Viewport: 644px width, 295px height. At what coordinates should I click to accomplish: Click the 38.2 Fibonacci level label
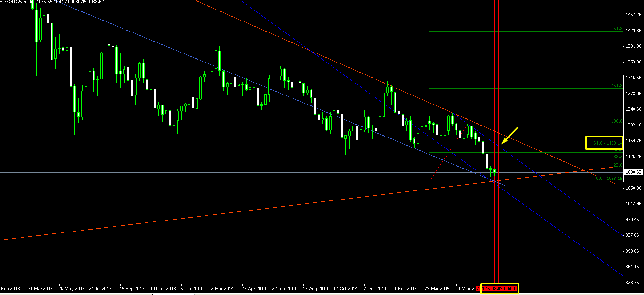click(x=617, y=156)
